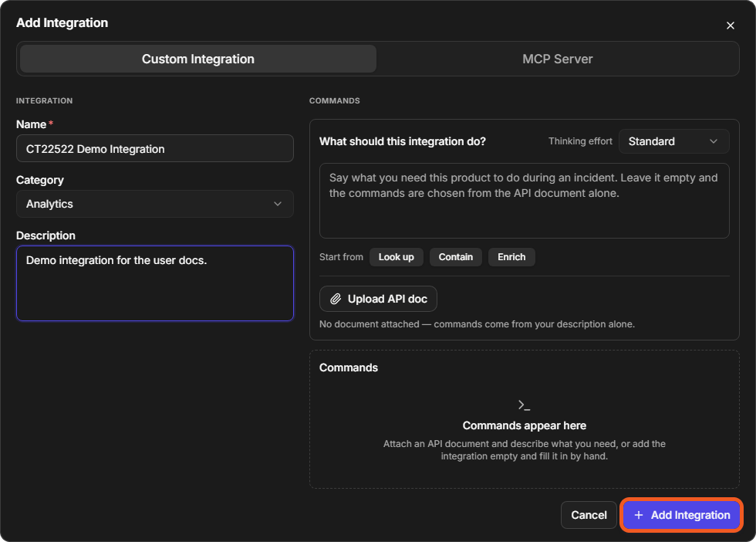Screen dimensions: 756x542
Task: Click the plus icon on Add Integration
Action: 639,515
